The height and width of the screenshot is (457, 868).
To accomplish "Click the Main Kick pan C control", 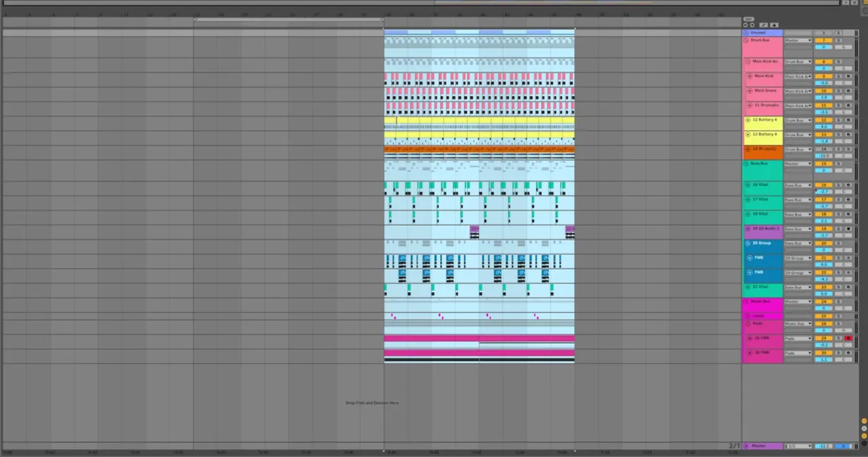I will pos(844,83).
